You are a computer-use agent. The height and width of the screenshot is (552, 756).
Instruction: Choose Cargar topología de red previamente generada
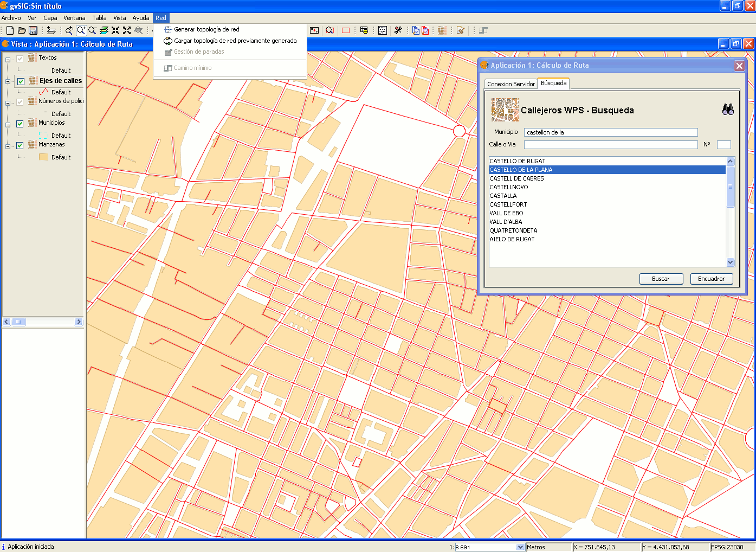235,41
